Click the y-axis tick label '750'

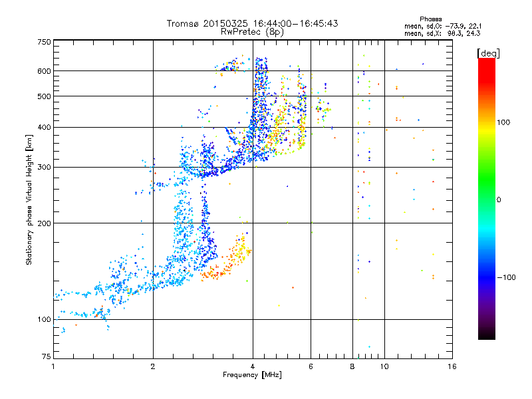[44, 42]
